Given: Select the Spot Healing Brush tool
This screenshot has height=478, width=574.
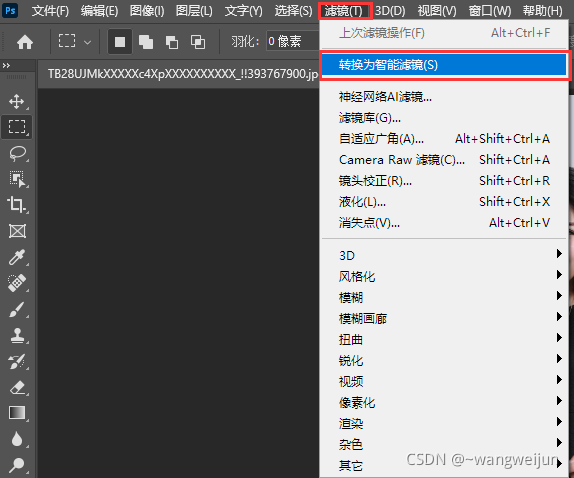Looking at the screenshot, I should (x=17, y=283).
